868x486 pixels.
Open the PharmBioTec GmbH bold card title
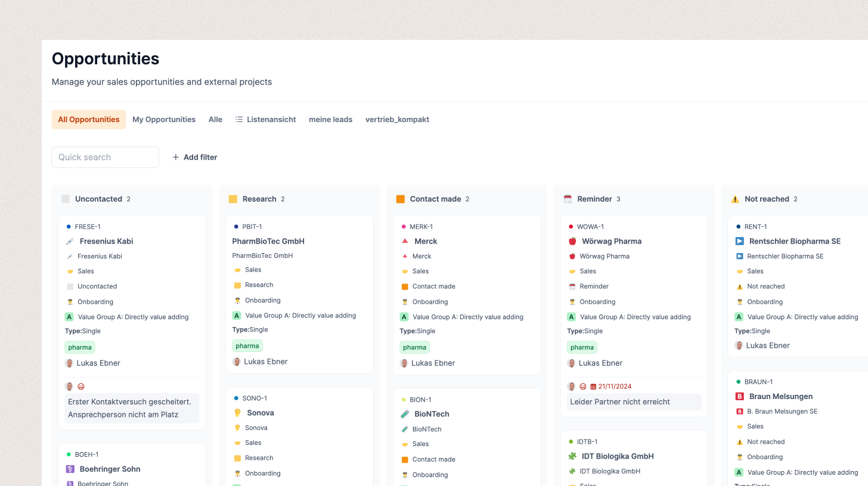[x=268, y=241]
